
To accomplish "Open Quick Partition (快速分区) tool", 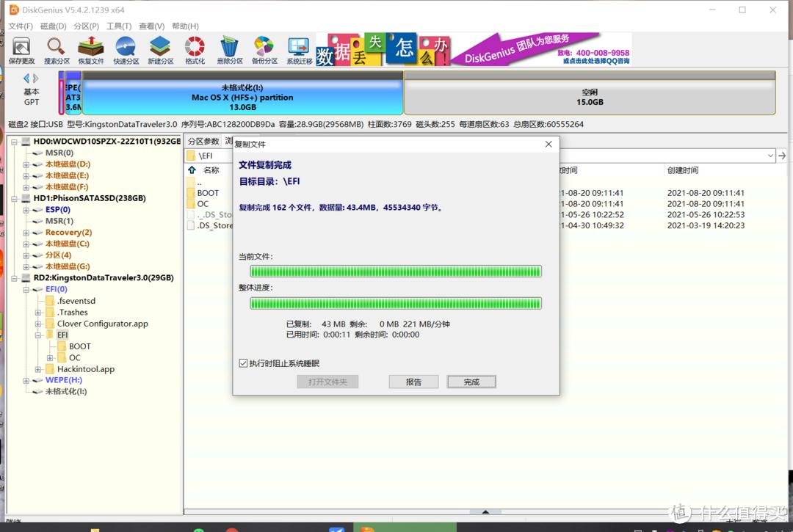I will coord(126,50).
